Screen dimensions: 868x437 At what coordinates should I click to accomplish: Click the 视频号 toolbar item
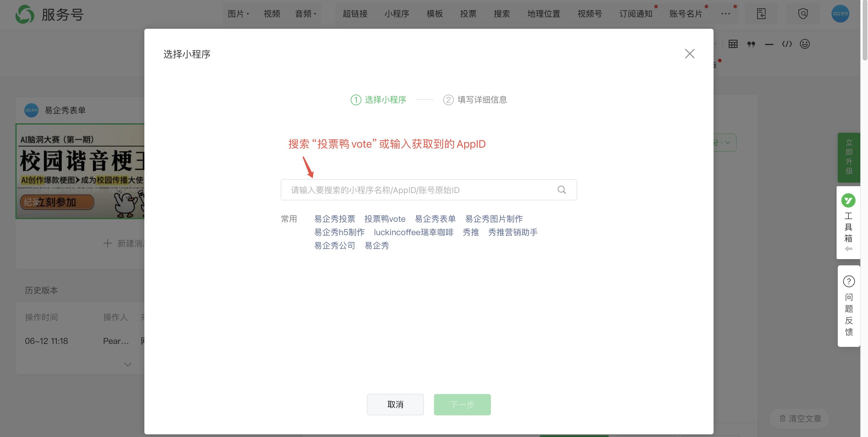pos(590,14)
